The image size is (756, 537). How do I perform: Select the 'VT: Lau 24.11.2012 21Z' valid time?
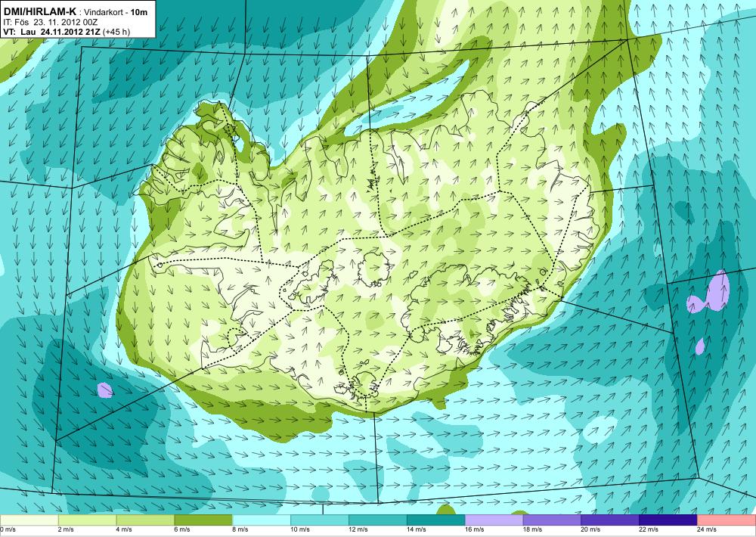tap(51, 32)
